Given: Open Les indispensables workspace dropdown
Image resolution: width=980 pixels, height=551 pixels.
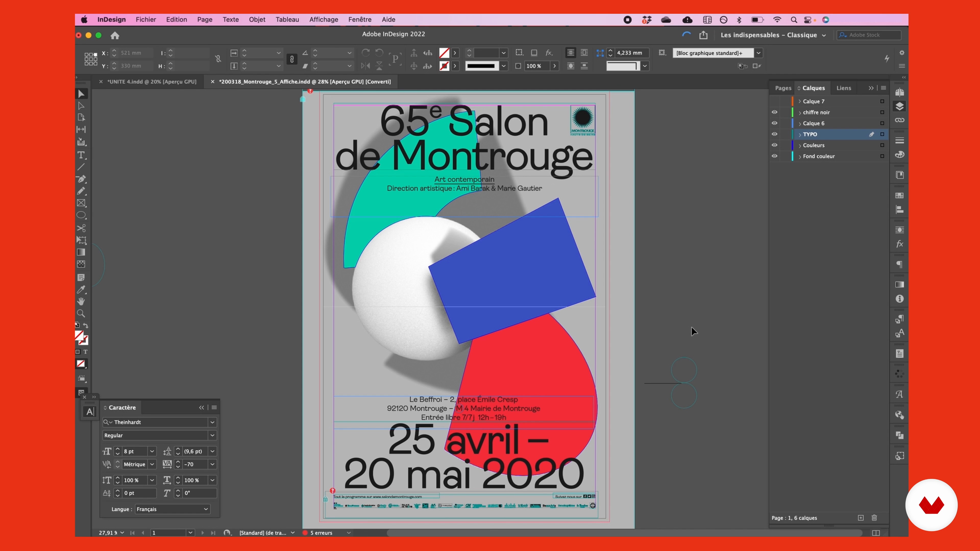Looking at the screenshot, I should click(773, 35).
